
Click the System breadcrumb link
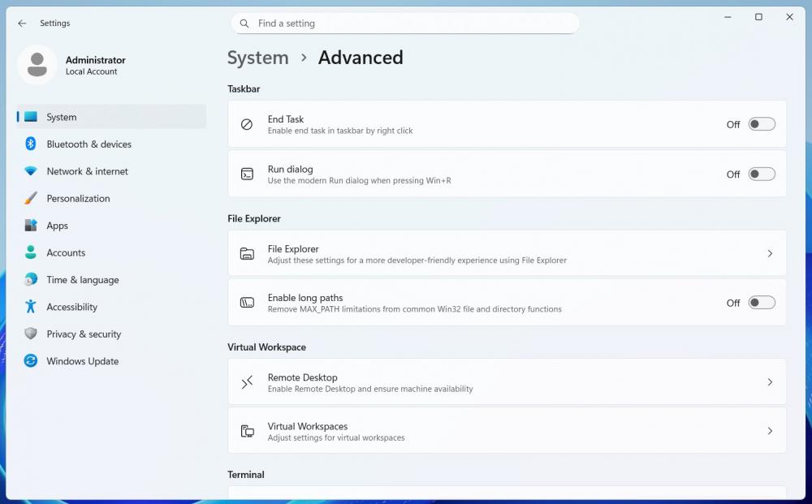pos(257,58)
